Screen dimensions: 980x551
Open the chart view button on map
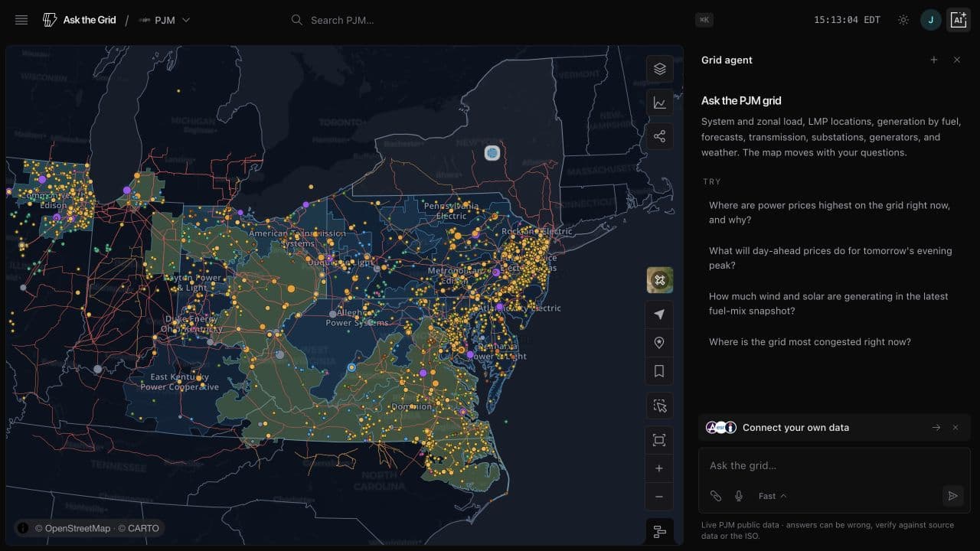click(660, 103)
